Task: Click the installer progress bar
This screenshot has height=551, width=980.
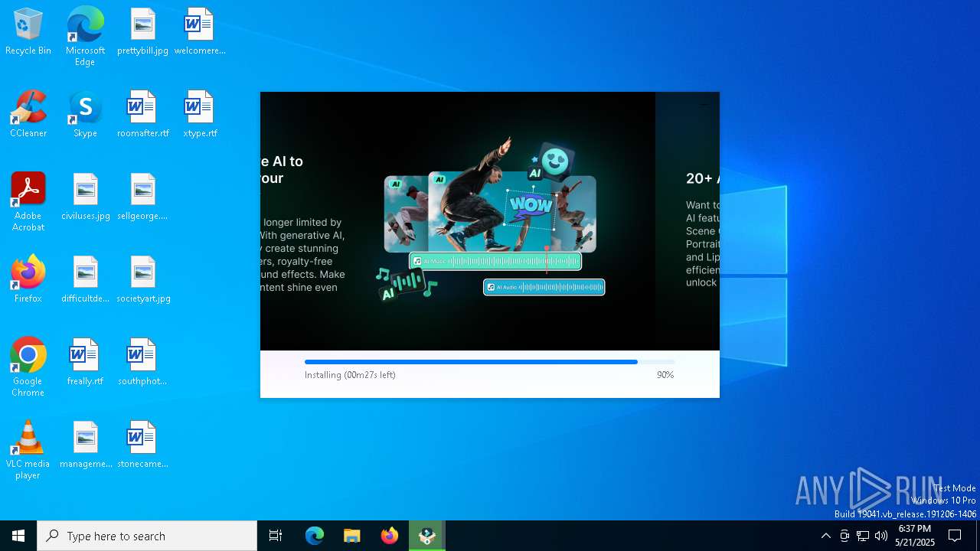Action: click(490, 362)
